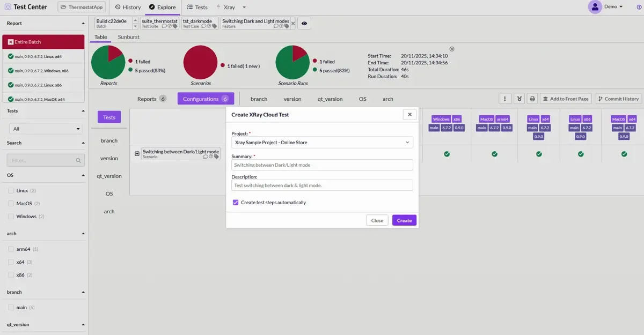The width and height of the screenshot is (644, 335).
Task: Click the Xray integration icon in the toolbar
Action: [x=518, y=99]
